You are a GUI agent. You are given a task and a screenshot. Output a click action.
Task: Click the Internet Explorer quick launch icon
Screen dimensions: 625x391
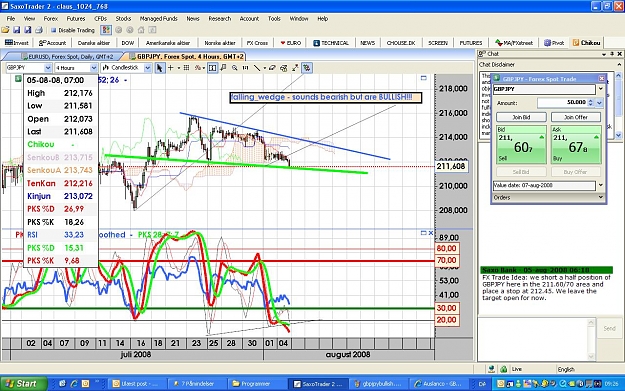[74, 384]
